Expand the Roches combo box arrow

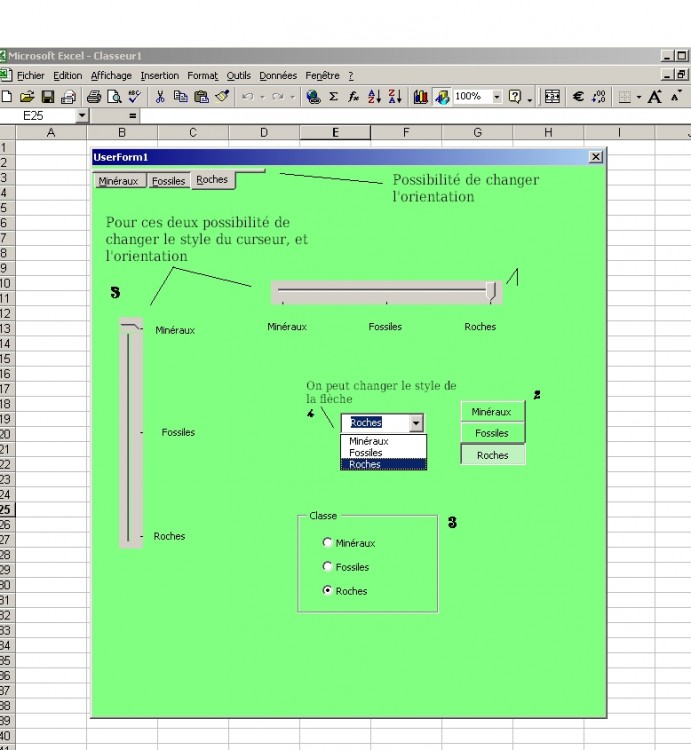coord(417,423)
